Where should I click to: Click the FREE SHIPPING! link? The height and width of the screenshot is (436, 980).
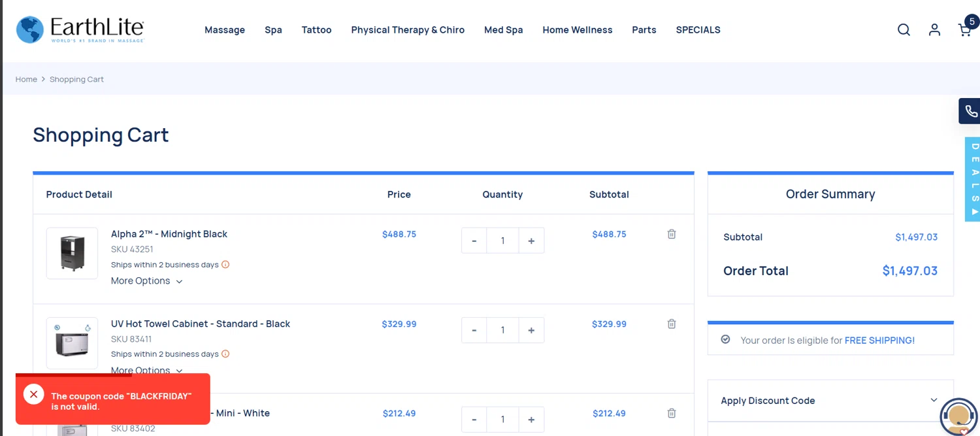pyautogui.click(x=879, y=341)
